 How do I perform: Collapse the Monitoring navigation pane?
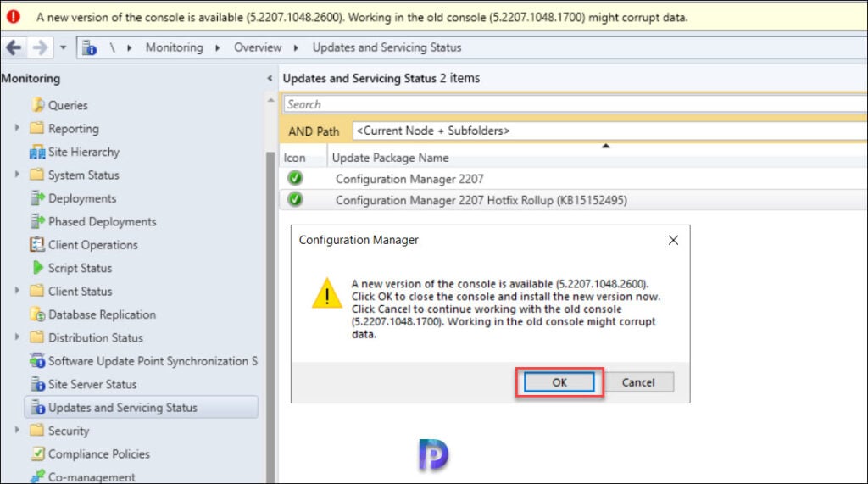coord(270,78)
